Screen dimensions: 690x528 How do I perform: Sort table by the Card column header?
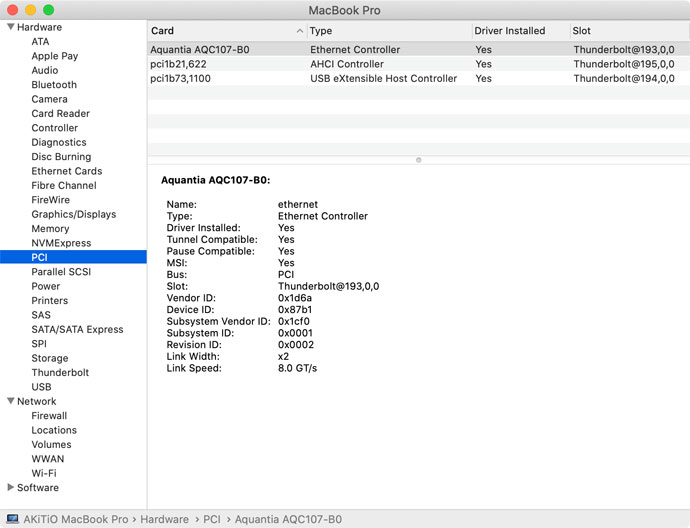(x=226, y=31)
